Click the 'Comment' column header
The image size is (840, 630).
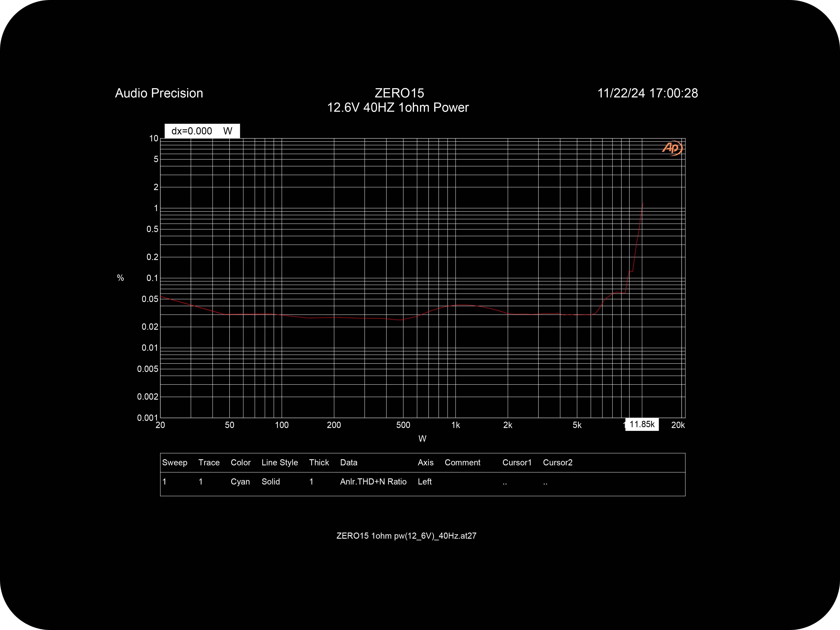coord(462,463)
